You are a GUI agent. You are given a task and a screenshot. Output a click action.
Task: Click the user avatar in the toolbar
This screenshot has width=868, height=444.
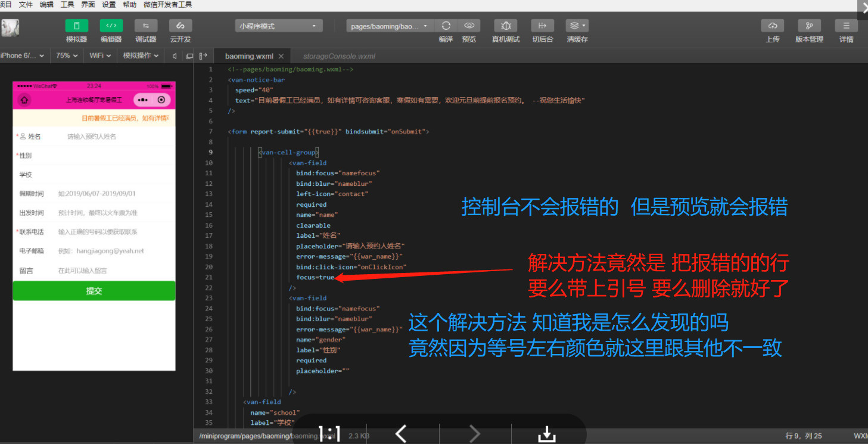[x=10, y=29]
